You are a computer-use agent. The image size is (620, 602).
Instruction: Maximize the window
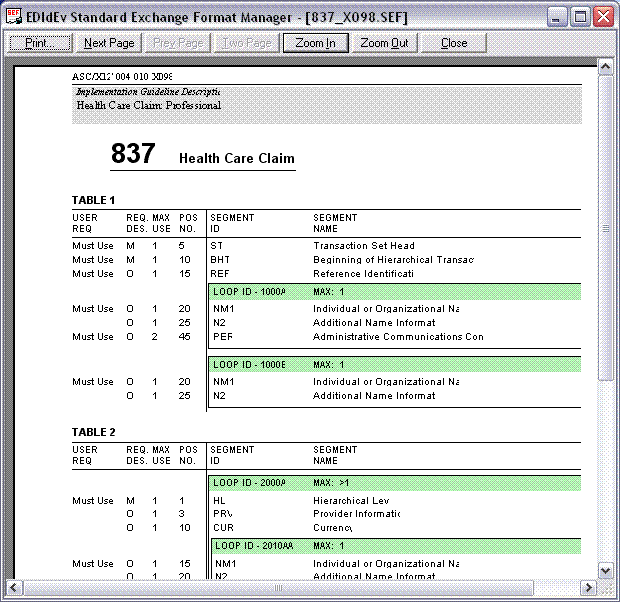point(580,17)
